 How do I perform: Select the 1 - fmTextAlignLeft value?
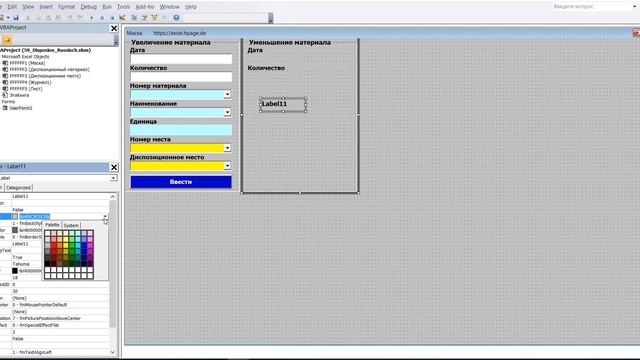click(32, 352)
